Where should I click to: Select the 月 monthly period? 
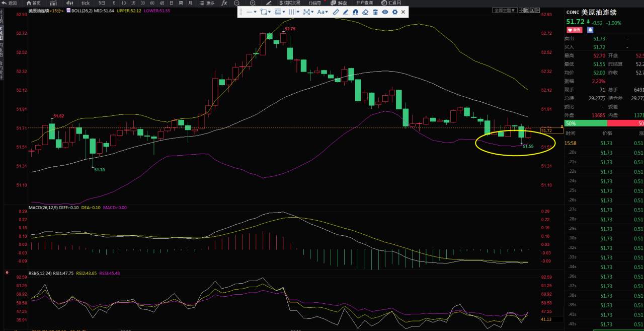point(190,3)
